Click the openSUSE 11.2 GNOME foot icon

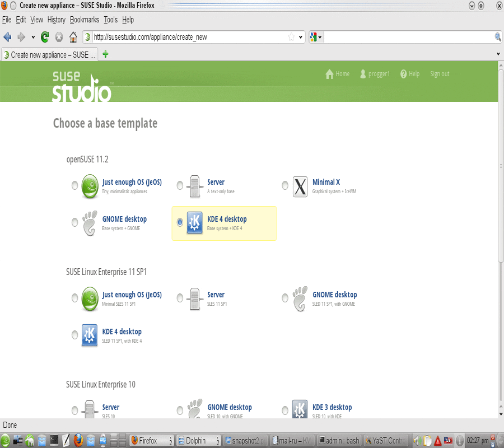(x=90, y=223)
